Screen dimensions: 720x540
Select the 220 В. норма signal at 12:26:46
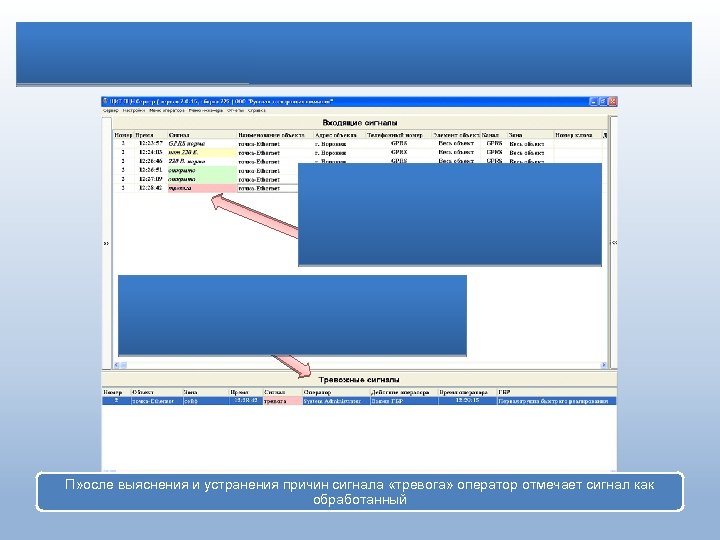pyautogui.click(x=202, y=162)
